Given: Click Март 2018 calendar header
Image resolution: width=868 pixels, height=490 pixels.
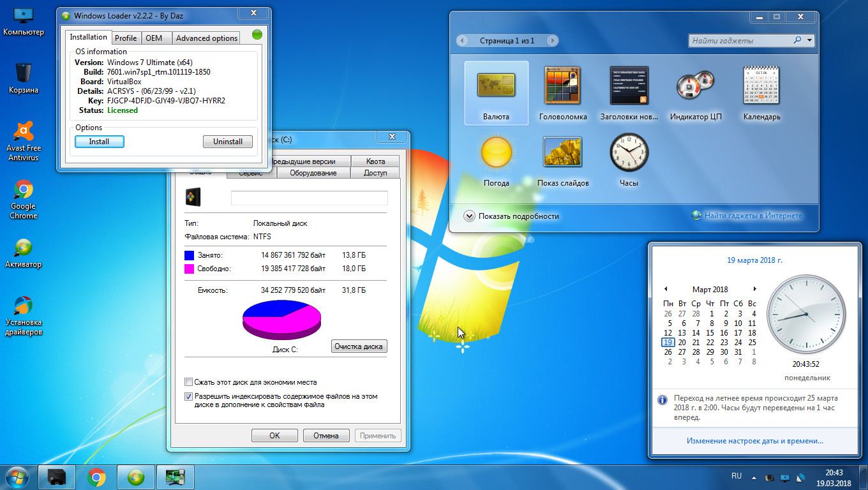Looking at the screenshot, I should coord(710,290).
